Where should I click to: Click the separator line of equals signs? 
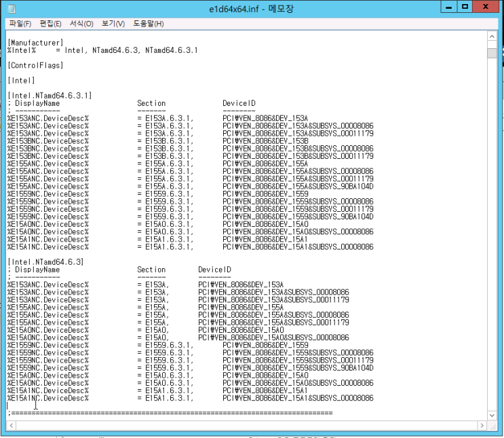170,413
